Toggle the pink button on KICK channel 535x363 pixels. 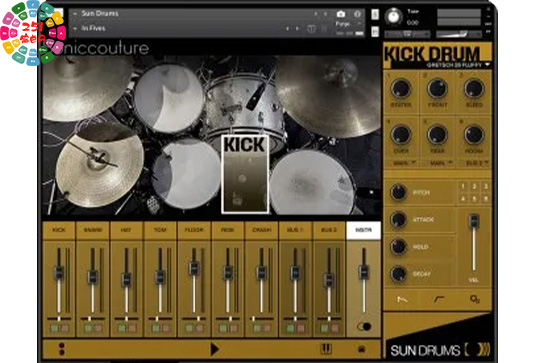click(x=64, y=328)
